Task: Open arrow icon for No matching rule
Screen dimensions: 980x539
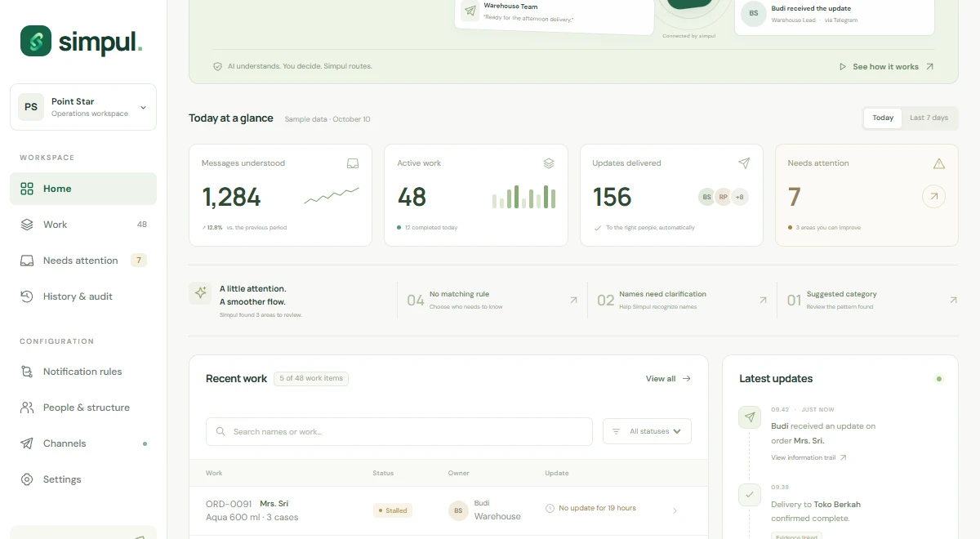Action: tap(573, 301)
